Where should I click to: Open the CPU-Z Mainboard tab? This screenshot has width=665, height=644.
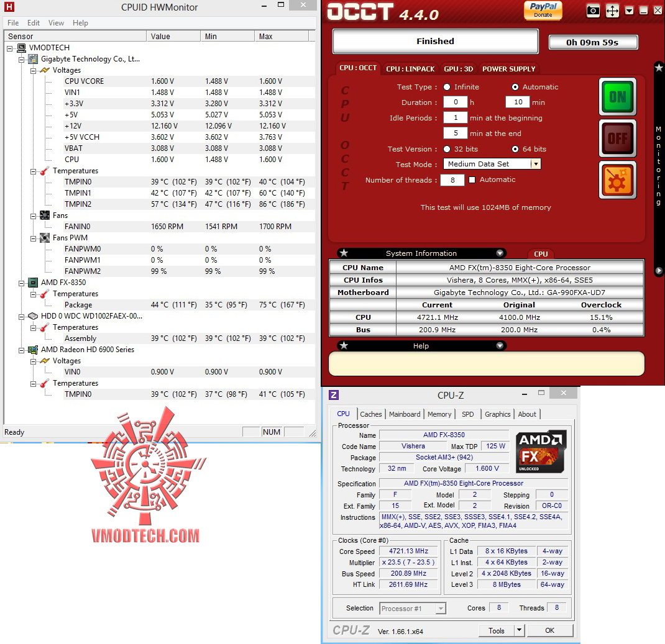click(x=405, y=414)
